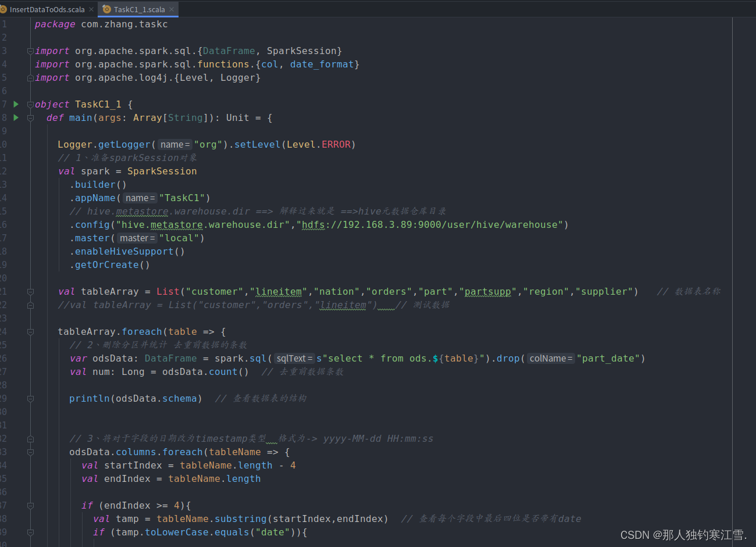This screenshot has height=547, width=756.
Task: Click col in the functions import
Action: coord(270,65)
